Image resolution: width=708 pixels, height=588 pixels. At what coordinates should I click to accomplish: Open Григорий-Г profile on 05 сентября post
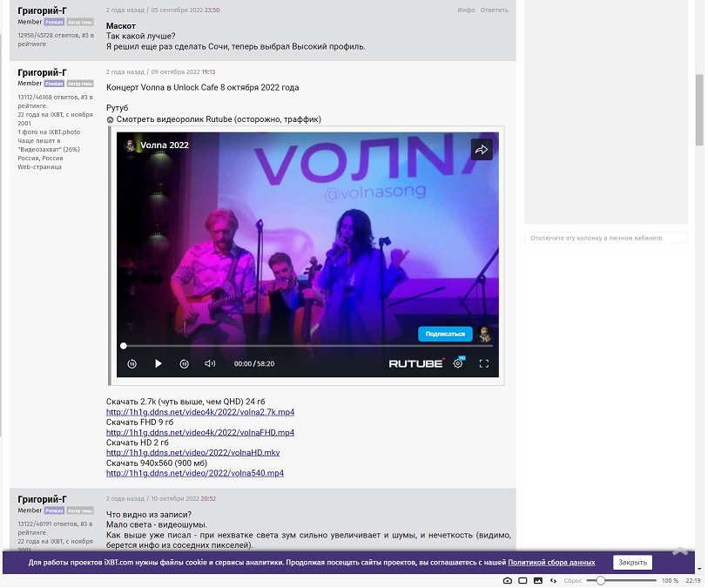[x=42, y=10]
